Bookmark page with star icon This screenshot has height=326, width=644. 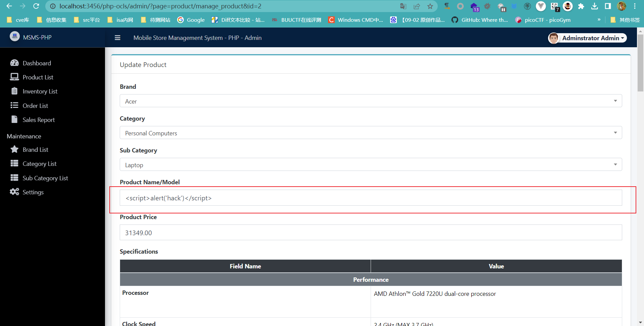(430, 6)
